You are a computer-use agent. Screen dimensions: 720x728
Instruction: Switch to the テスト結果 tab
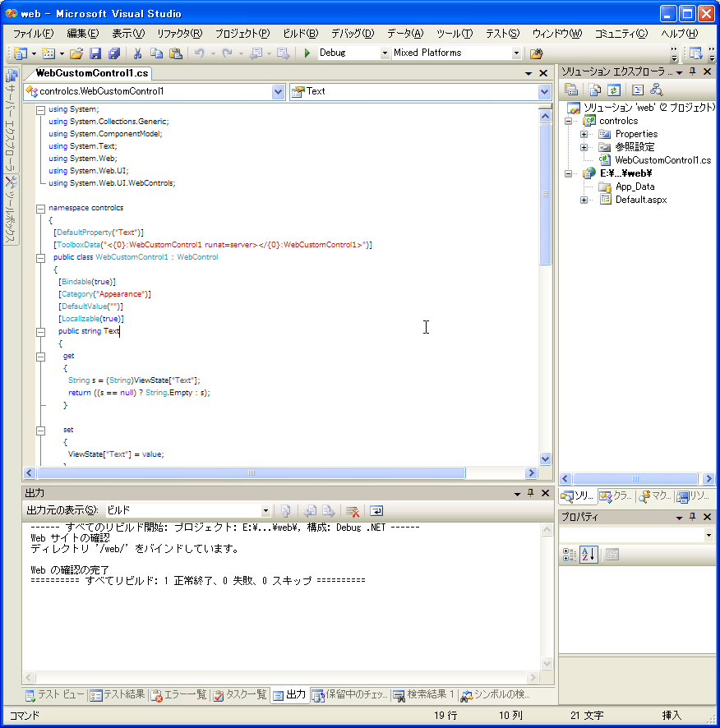[x=117, y=694]
